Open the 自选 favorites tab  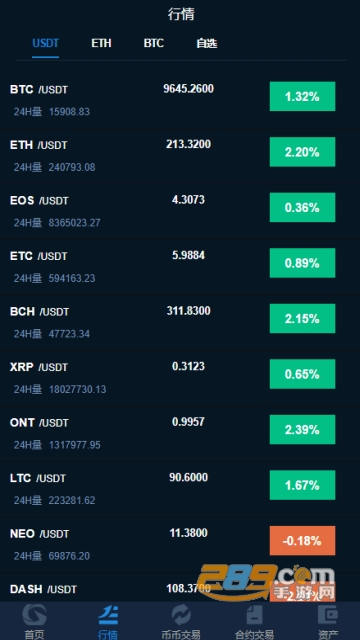tap(207, 43)
